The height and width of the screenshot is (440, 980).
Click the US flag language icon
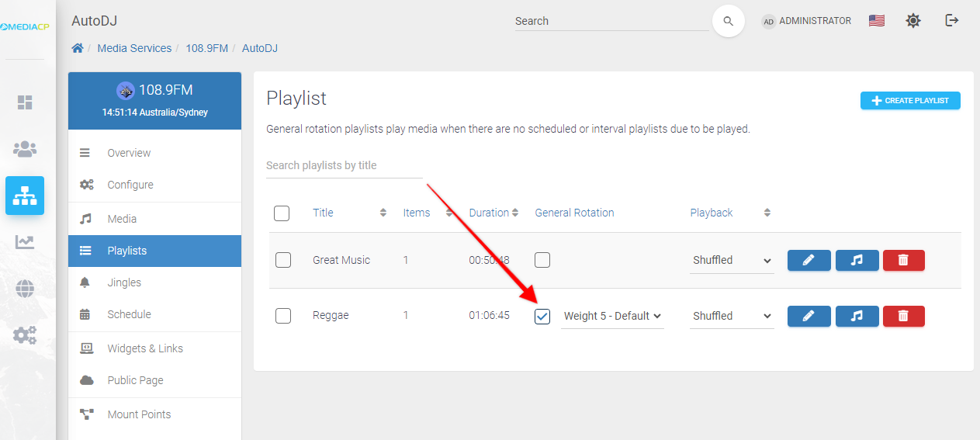[877, 21]
